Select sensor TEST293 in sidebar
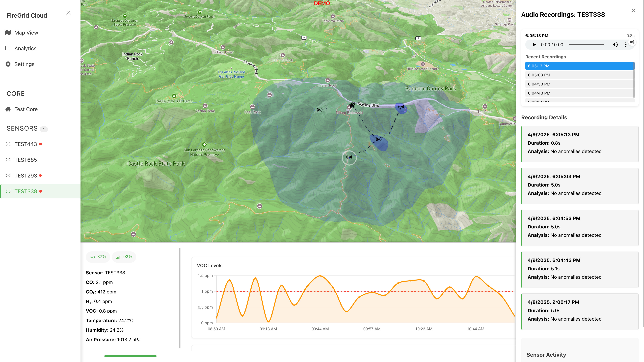The height and width of the screenshot is (362, 644). [x=25, y=176]
